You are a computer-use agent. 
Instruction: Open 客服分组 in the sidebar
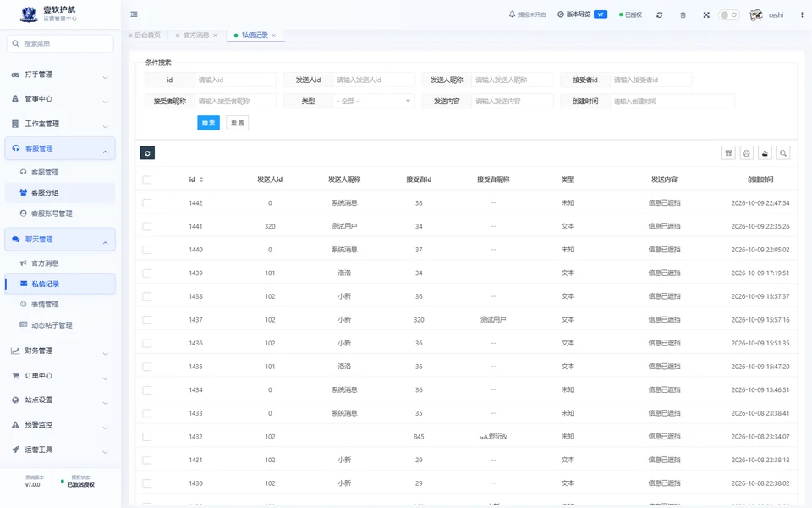coord(60,192)
